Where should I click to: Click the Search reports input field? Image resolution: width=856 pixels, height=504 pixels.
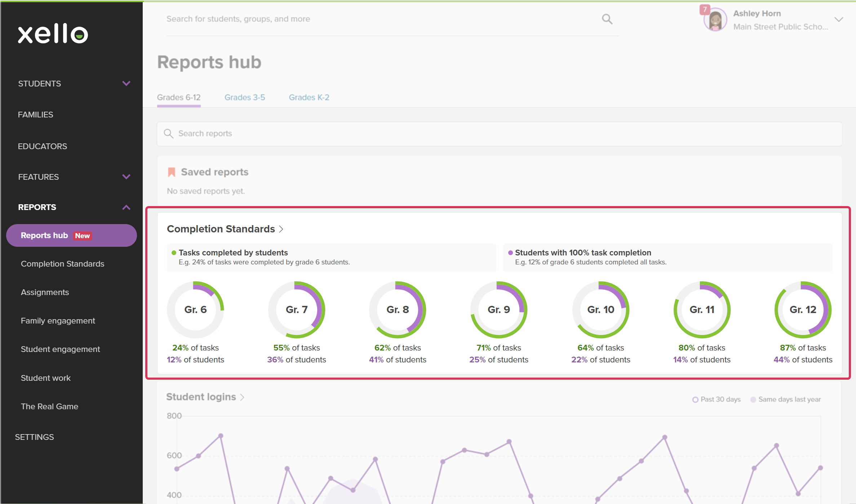pos(500,134)
